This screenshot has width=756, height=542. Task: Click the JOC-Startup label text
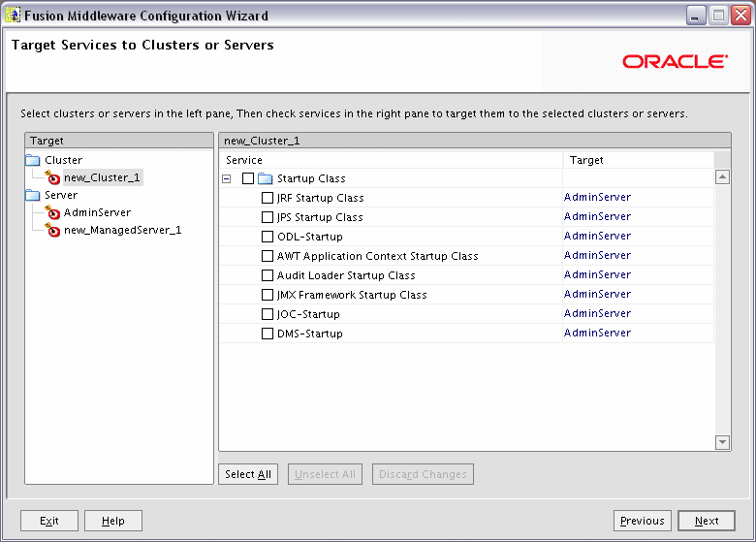308,314
